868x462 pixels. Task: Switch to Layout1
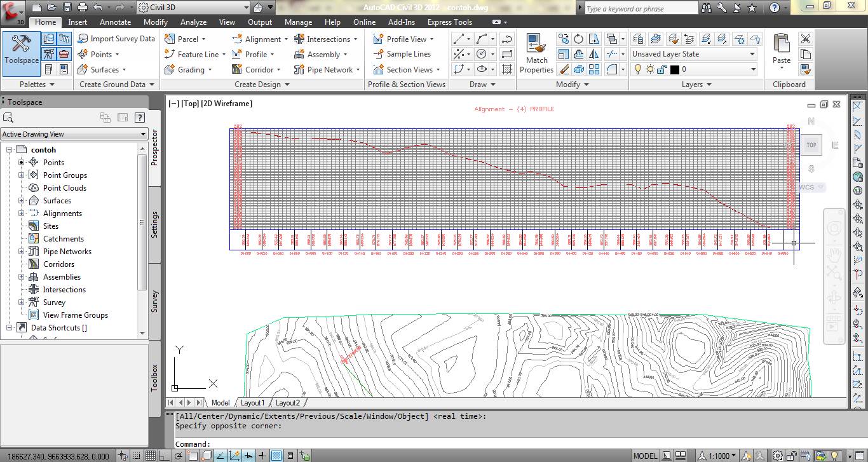click(x=252, y=402)
